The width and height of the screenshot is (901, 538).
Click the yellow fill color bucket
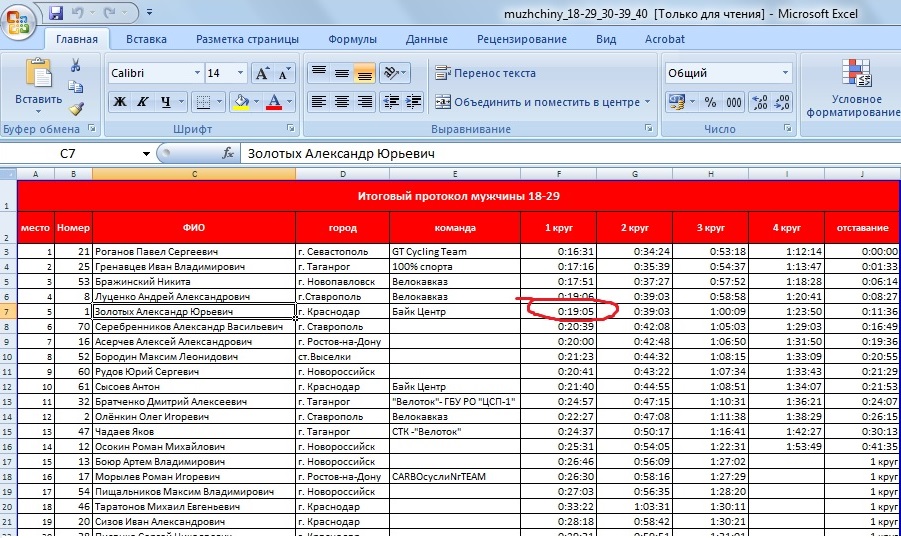[x=239, y=102]
